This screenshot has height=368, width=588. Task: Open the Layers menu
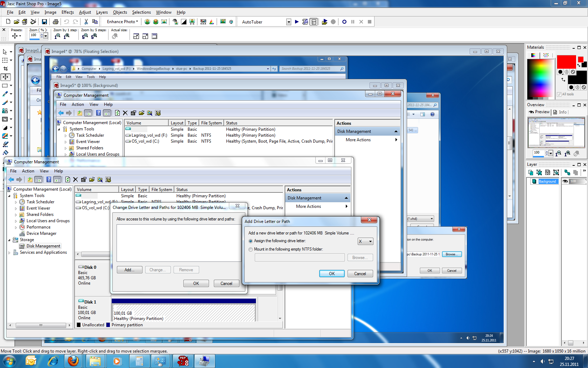(102, 12)
